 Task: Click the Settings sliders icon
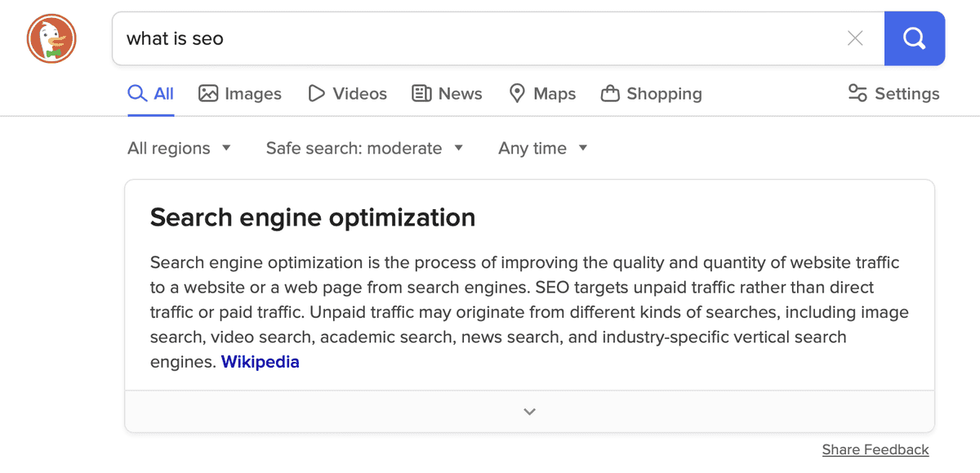tap(857, 94)
